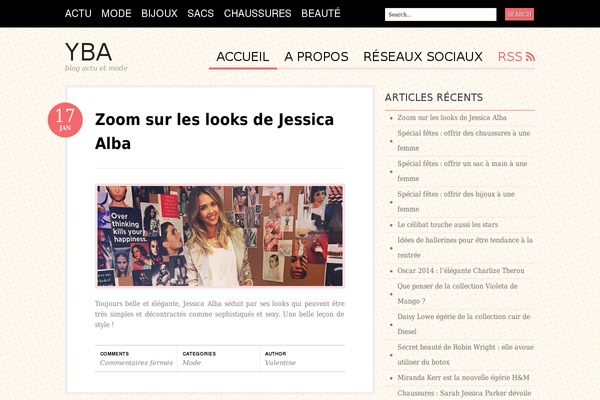View posts by author Valentine
600x400 pixels.
click(280, 362)
